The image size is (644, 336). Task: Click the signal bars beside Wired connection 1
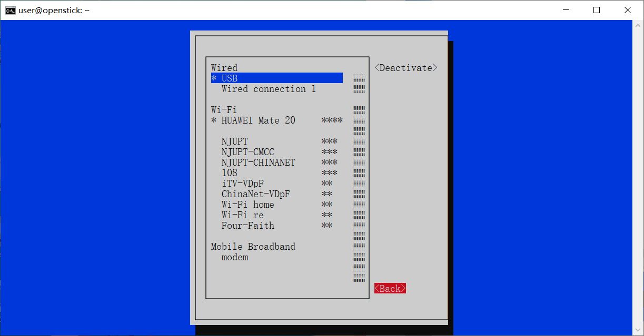(x=359, y=88)
